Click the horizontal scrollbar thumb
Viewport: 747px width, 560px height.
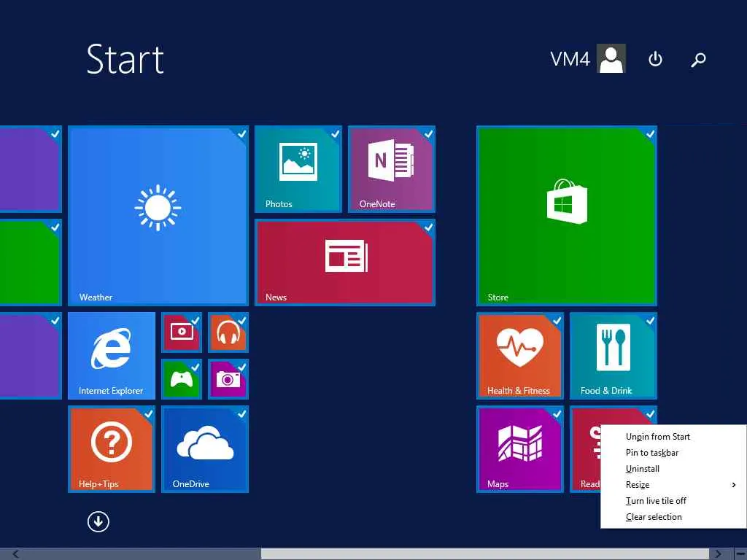coord(484,554)
